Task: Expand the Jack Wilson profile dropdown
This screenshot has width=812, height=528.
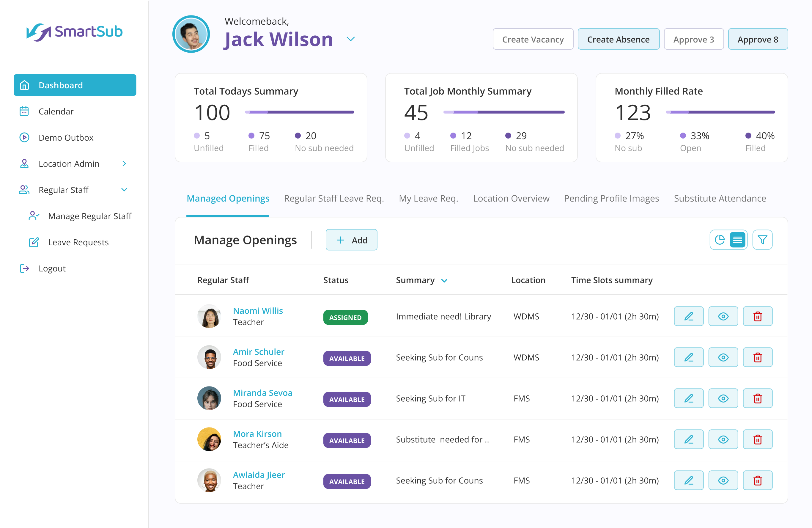Action: point(351,39)
